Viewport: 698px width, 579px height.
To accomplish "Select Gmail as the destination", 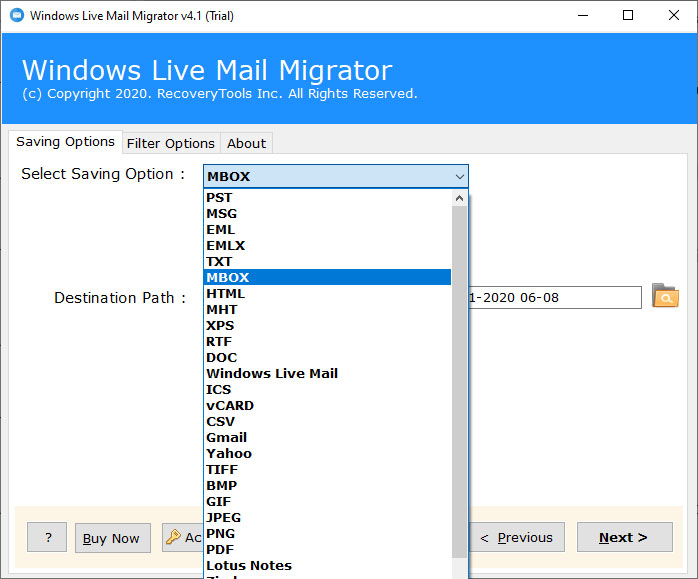I will [x=327, y=437].
